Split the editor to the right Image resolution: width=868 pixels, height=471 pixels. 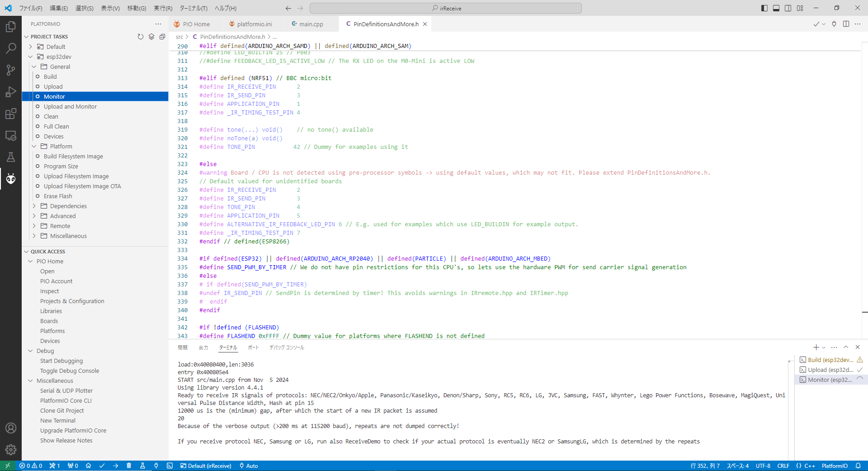click(x=846, y=24)
